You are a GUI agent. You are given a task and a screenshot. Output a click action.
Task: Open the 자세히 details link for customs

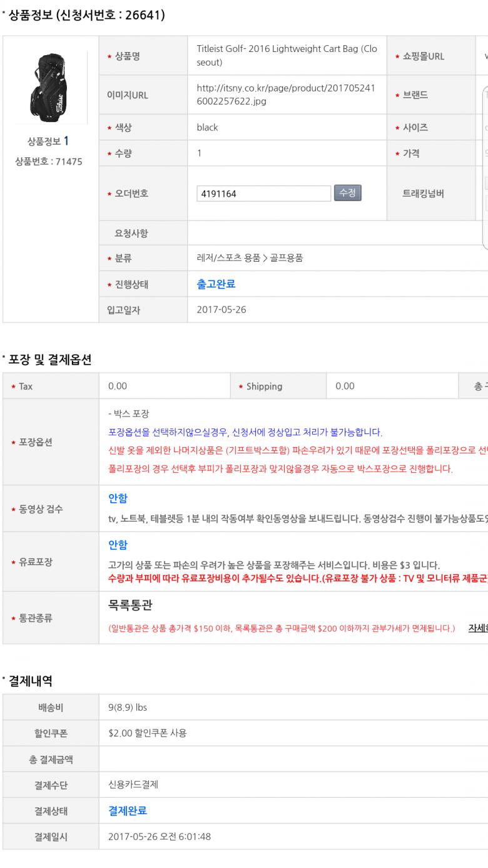478,628
